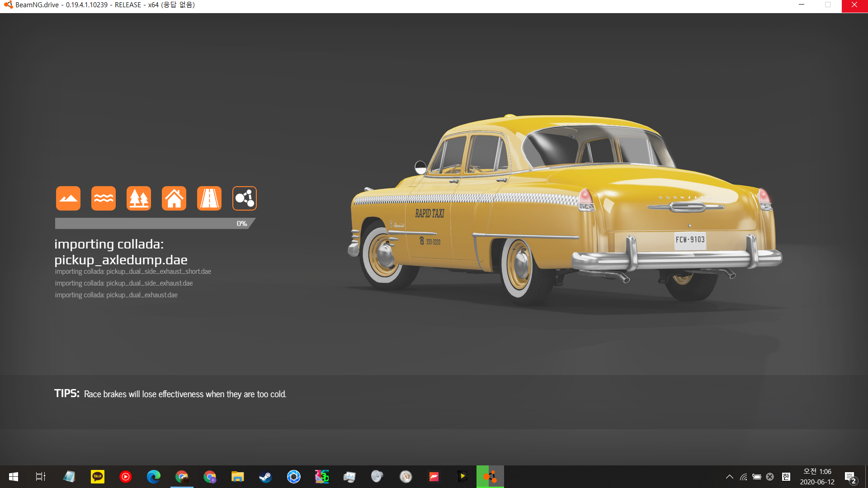868x488 pixels.
Task: Toggle the Korean IME language indicator
Action: [786, 477]
